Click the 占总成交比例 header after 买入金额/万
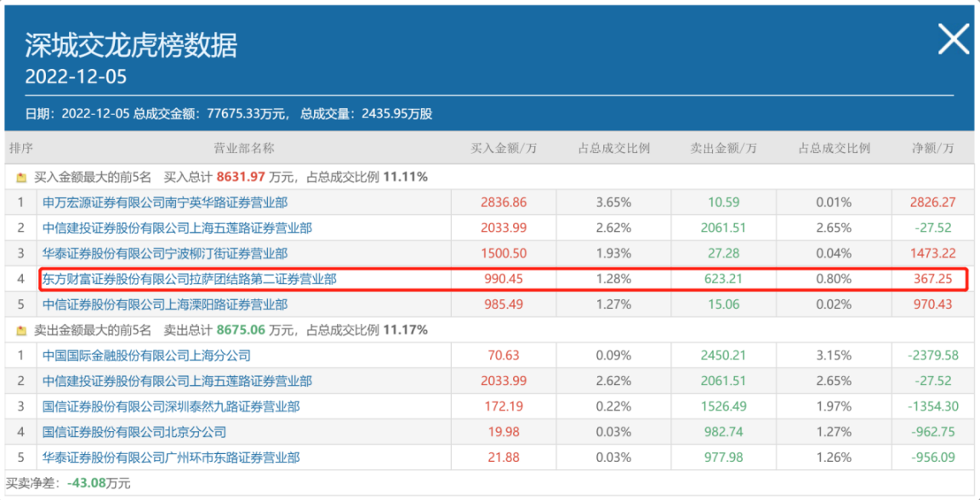980x500 pixels. (613, 148)
